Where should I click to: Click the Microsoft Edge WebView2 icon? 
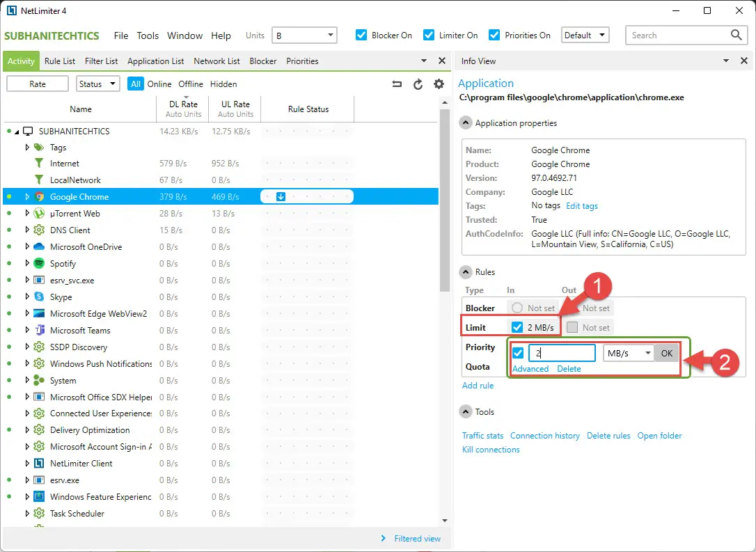coord(39,313)
